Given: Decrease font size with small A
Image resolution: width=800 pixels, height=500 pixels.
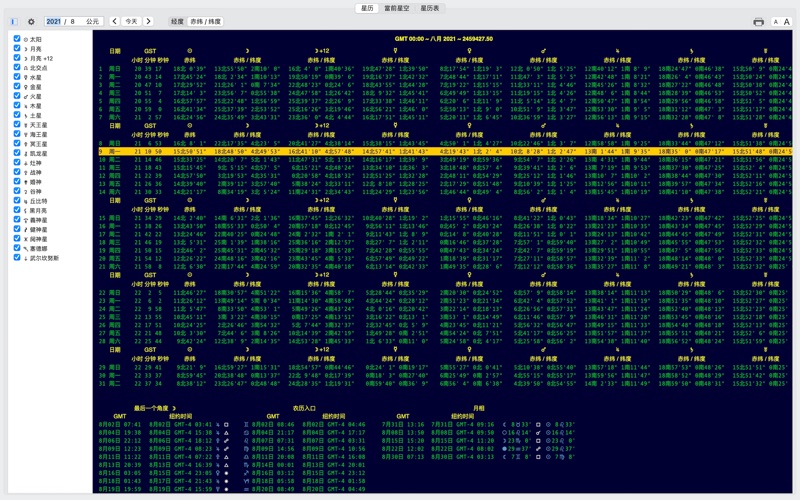Looking at the screenshot, I should point(777,21).
